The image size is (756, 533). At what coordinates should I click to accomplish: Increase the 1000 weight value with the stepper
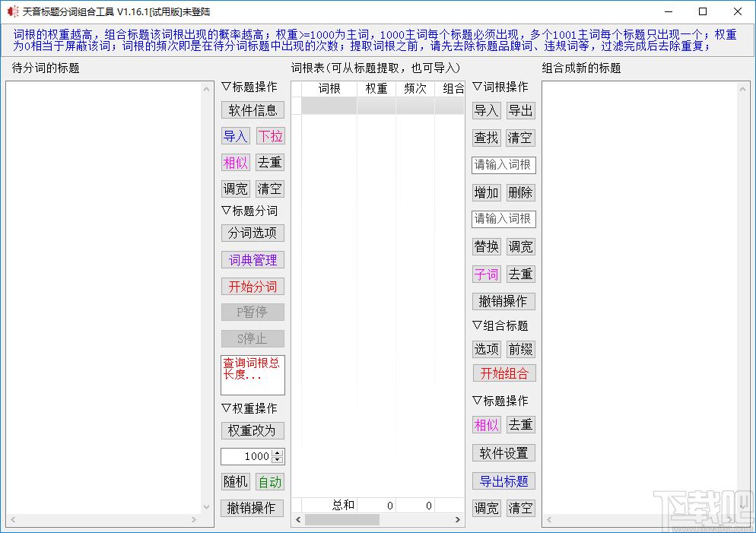[x=278, y=452]
